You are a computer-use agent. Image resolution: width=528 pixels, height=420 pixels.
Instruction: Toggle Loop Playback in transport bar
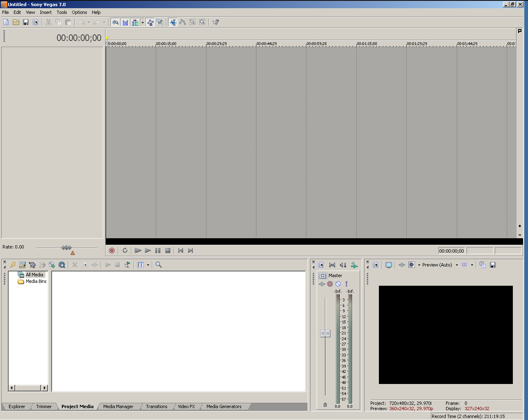coord(125,251)
